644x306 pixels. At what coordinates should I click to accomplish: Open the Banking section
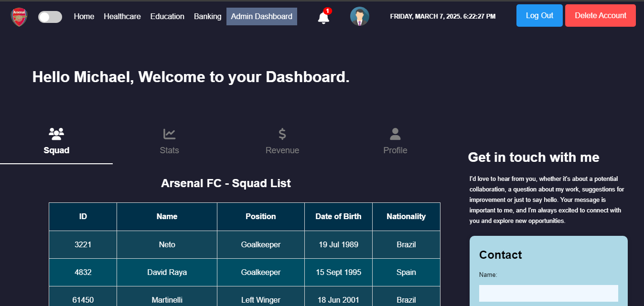[x=207, y=16]
